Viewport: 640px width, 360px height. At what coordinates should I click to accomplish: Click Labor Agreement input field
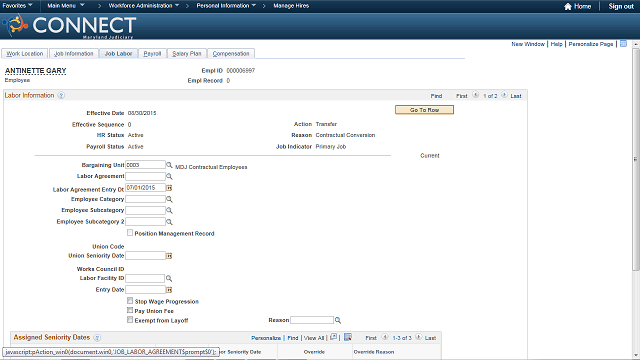tap(145, 176)
